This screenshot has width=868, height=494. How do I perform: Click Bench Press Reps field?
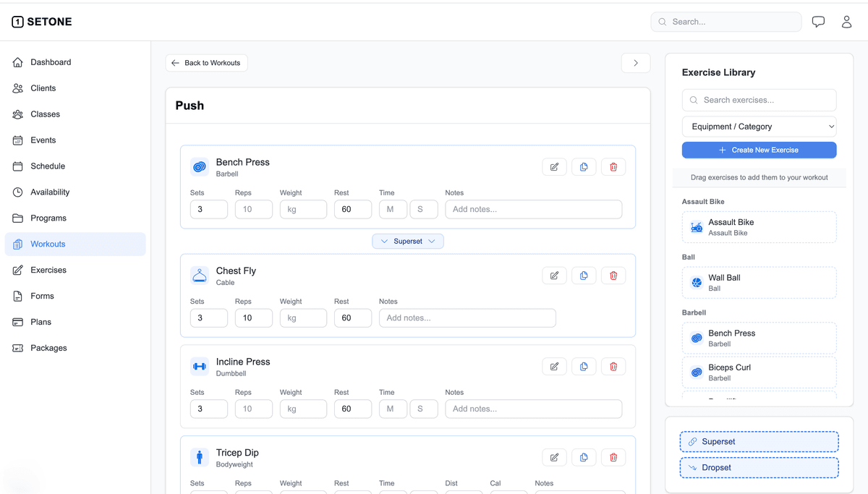254,209
